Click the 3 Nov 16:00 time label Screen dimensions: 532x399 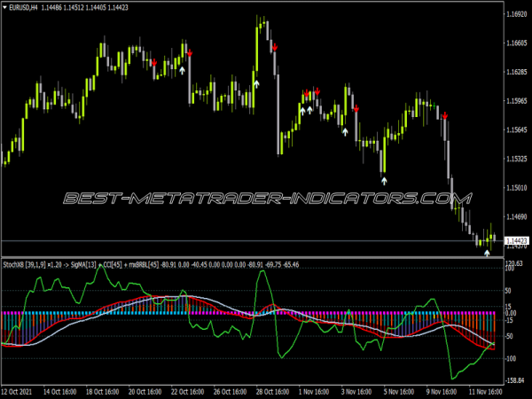click(356, 392)
